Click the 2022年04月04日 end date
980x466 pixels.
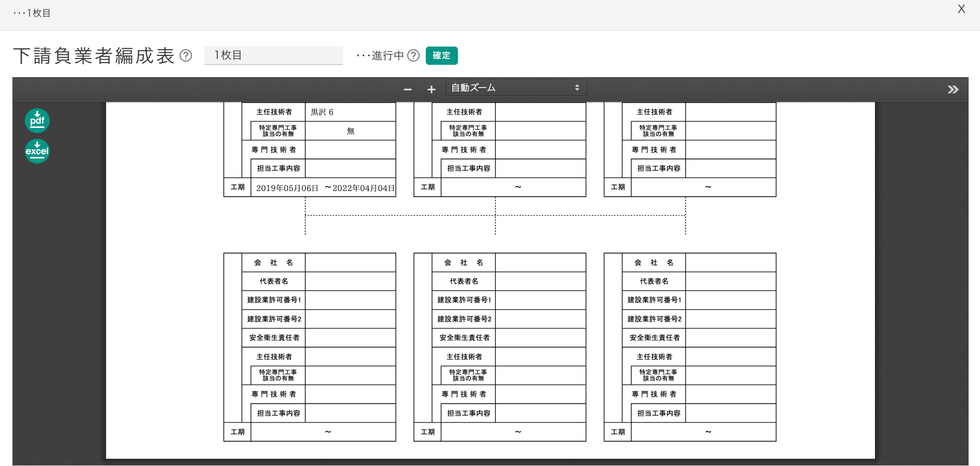[x=363, y=188]
